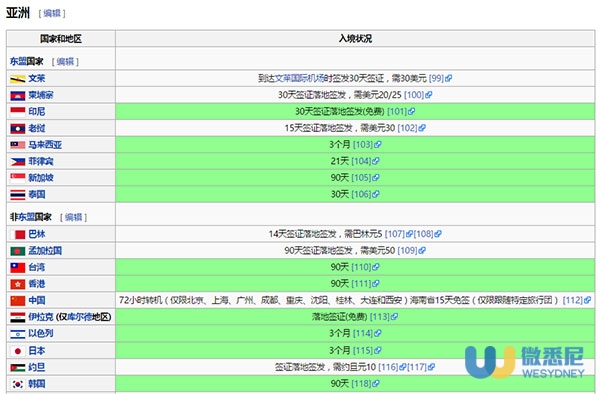600x394 pixels.
Task: Open the 巴林 country link
Action: pos(37,234)
